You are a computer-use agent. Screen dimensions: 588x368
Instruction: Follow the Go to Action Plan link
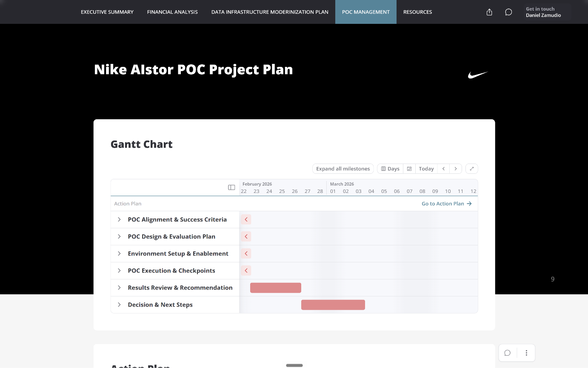coord(447,204)
